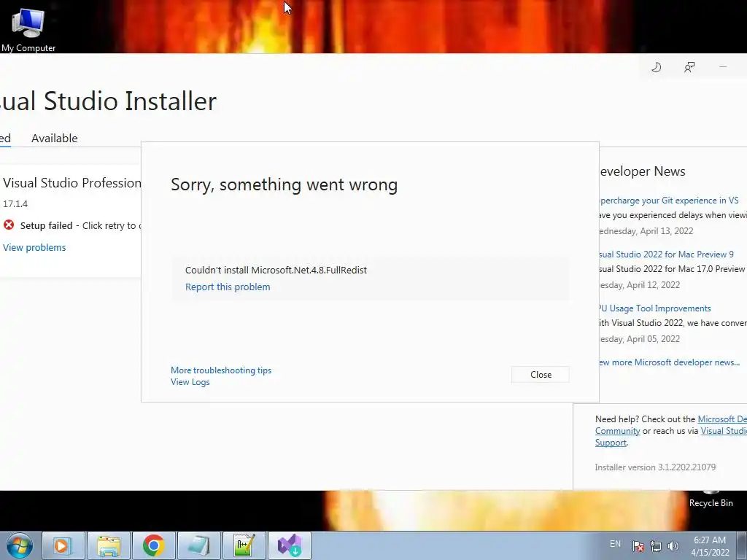Open Action Center flag tray icon

[x=638, y=546]
